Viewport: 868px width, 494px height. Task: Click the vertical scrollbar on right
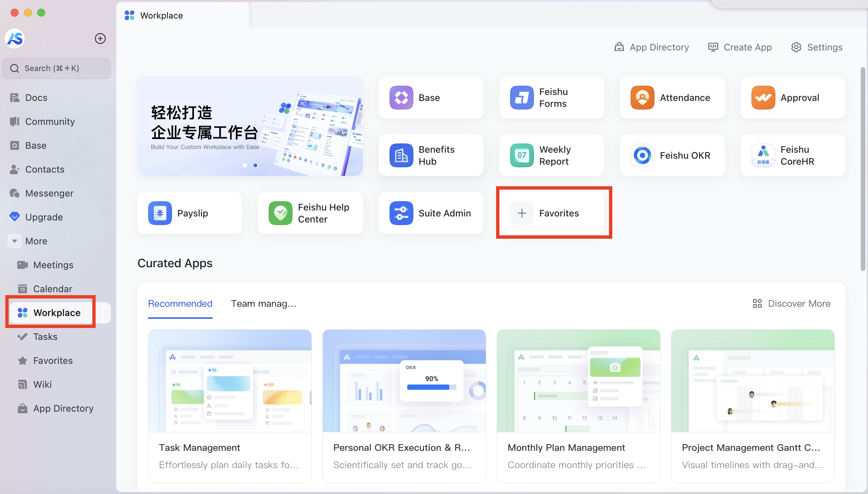coord(863,170)
